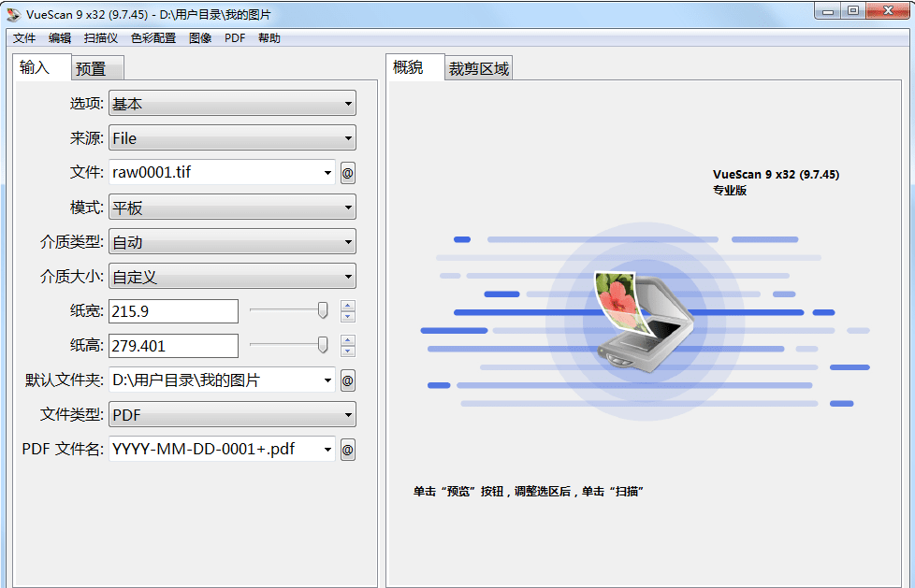Open the 模式 dropdown showing 平板
The height and width of the screenshot is (588, 915).
click(232, 208)
